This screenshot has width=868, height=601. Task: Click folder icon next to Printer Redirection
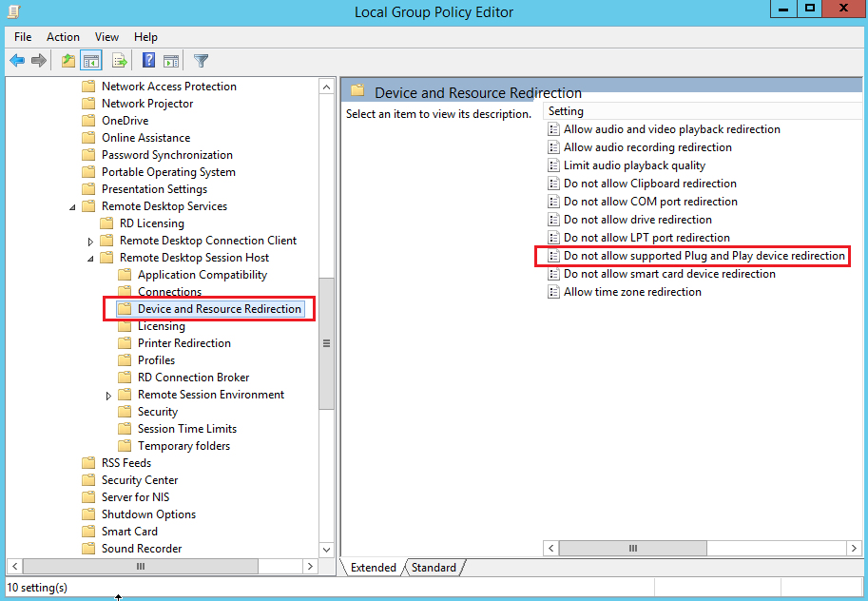[x=125, y=343]
